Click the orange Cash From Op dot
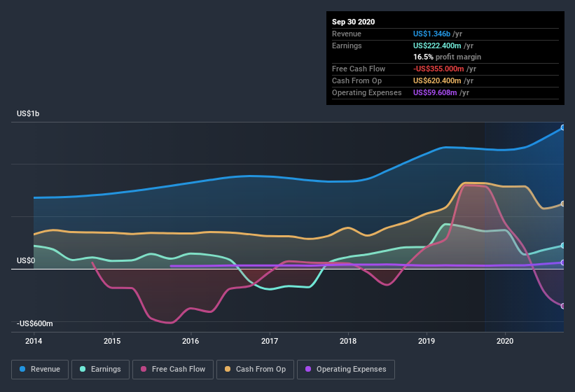This screenshot has width=575, height=392. tap(228, 369)
